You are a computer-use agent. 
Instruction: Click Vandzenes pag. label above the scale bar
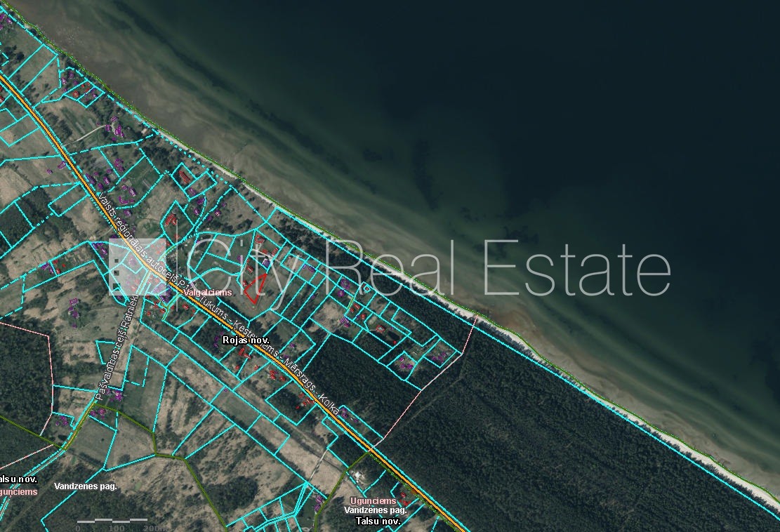click(87, 486)
